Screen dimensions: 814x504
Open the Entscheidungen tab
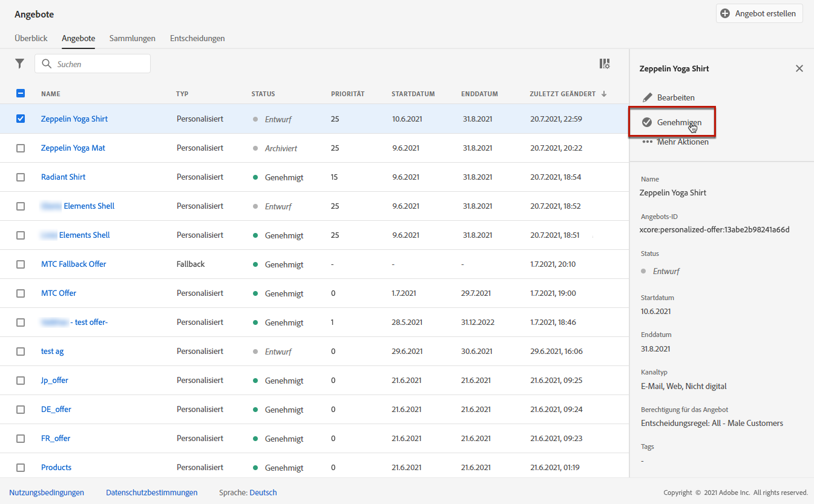(x=197, y=38)
